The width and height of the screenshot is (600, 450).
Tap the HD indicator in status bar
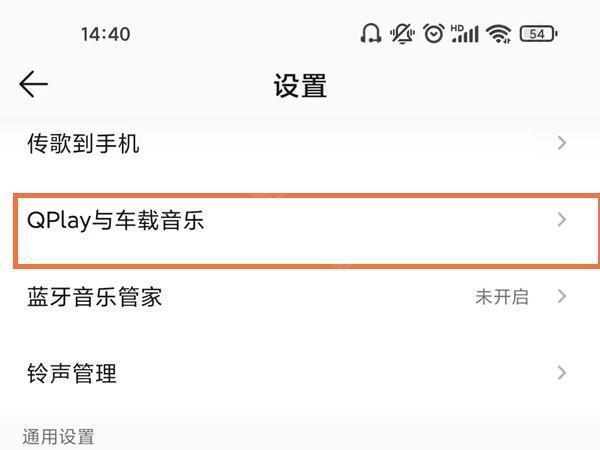(x=458, y=27)
